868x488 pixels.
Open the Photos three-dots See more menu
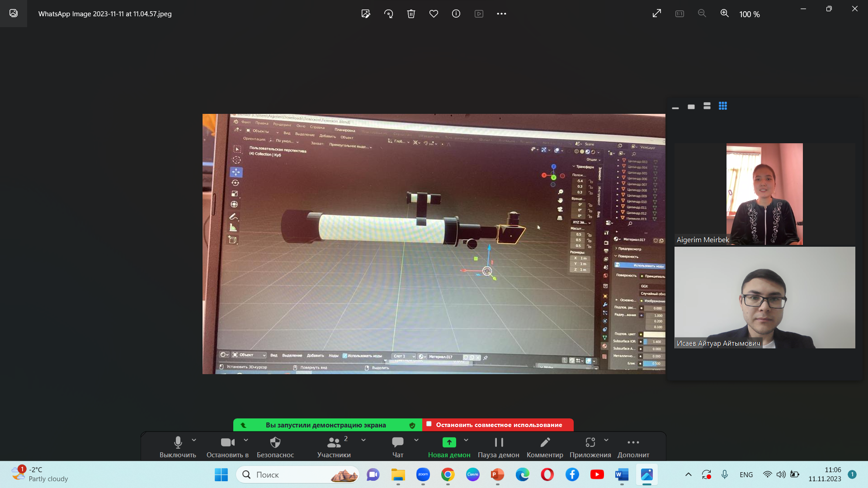pos(501,14)
